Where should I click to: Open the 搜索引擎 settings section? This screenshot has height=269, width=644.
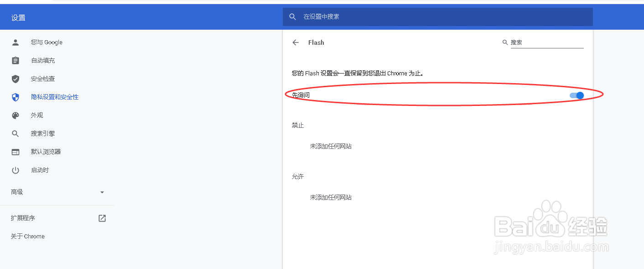[43, 134]
